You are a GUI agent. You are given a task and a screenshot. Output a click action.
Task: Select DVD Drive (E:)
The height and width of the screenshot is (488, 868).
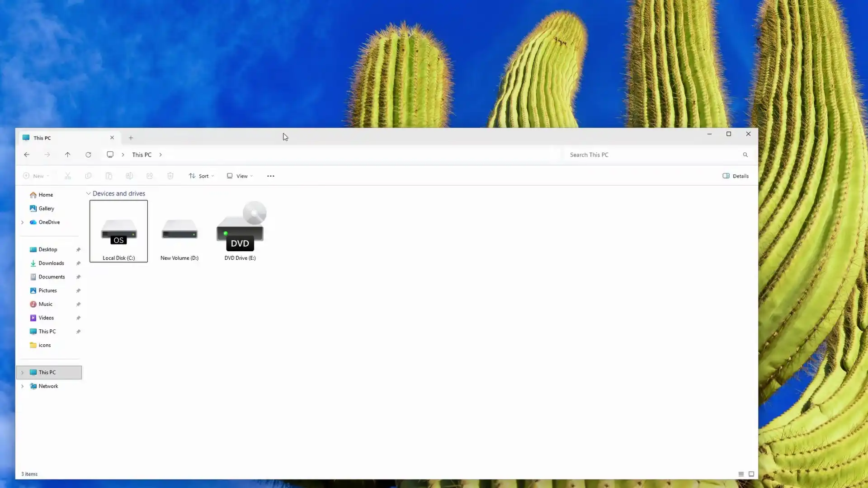(x=240, y=231)
